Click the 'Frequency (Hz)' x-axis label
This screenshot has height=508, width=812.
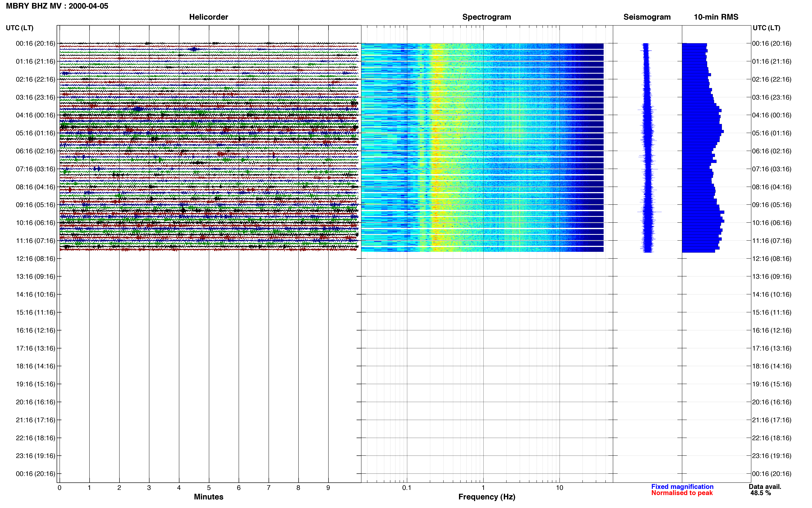[487, 497]
